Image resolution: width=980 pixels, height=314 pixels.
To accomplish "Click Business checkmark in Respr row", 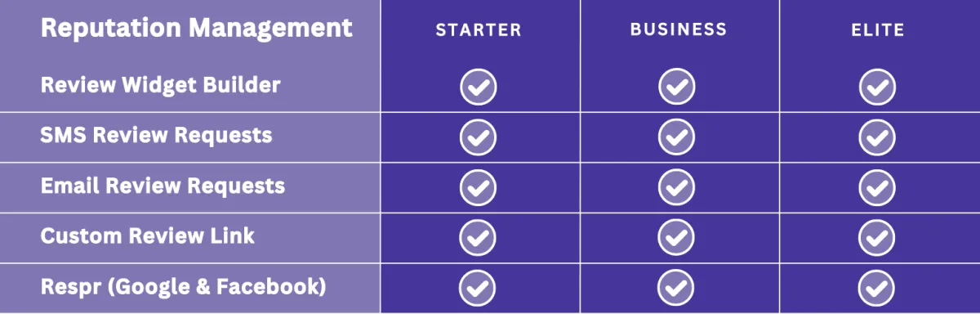I will (x=677, y=289).
